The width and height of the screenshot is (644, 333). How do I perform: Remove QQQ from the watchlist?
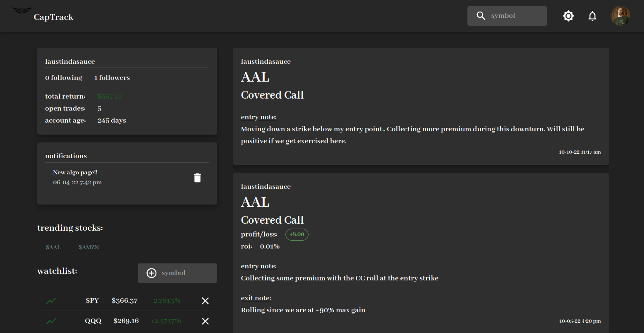205,321
